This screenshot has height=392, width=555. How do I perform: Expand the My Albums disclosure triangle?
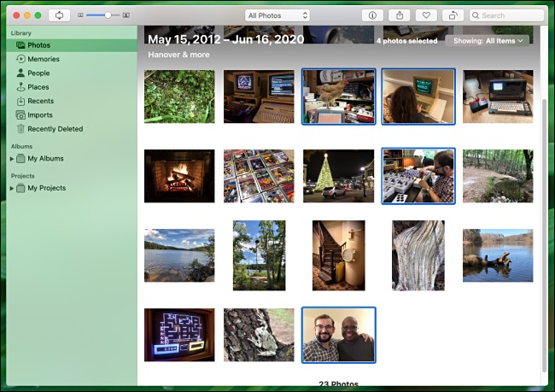click(12, 159)
